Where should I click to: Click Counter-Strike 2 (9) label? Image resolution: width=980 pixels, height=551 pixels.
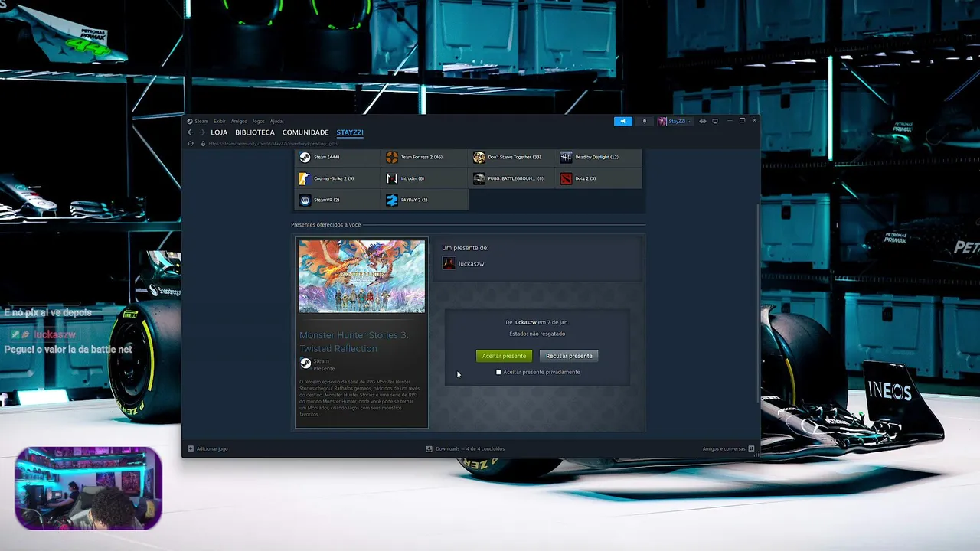point(334,178)
